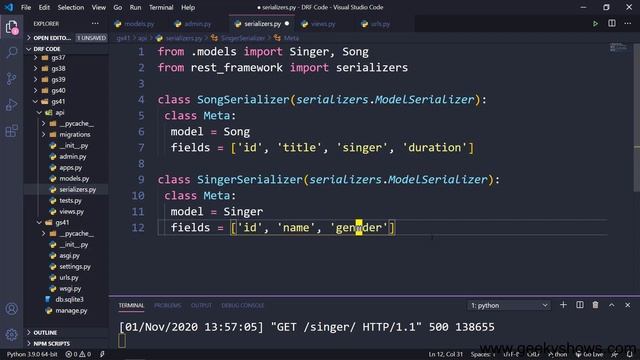
Task: Expand the gs37 folder
Action: coord(58,58)
